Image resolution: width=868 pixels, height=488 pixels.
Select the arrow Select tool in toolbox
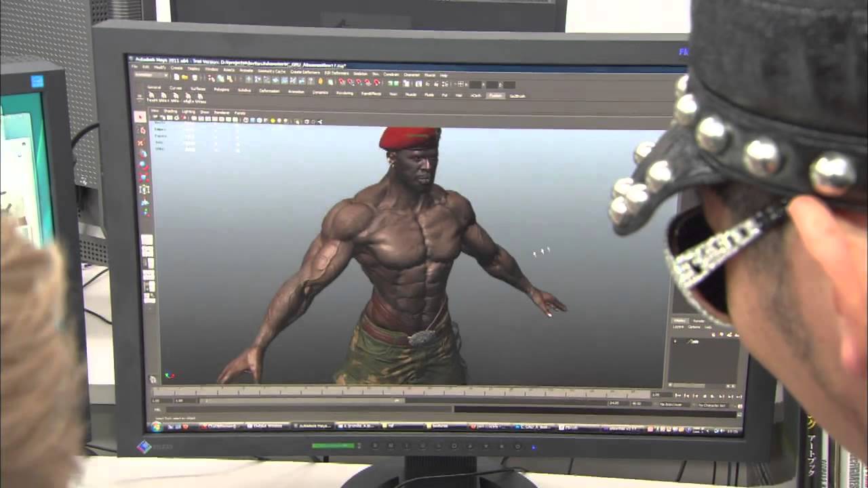click(x=140, y=117)
